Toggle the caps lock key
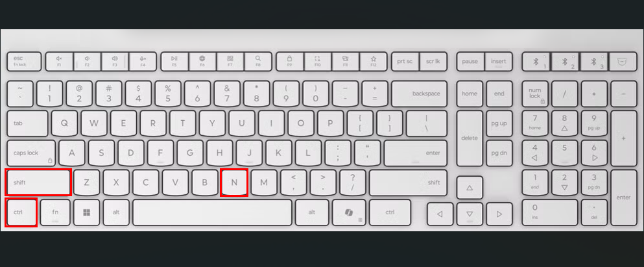Viewport: 644px width, 267px height. click(x=31, y=153)
